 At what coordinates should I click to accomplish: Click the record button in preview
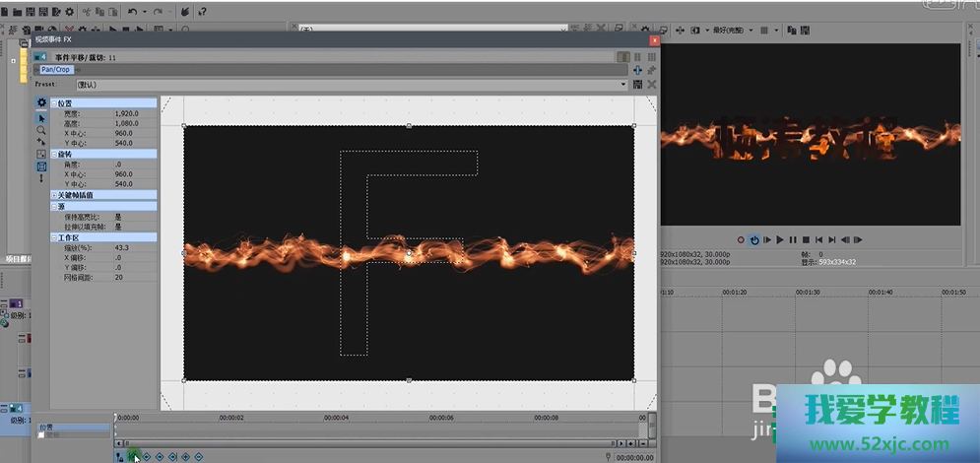[741, 239]
